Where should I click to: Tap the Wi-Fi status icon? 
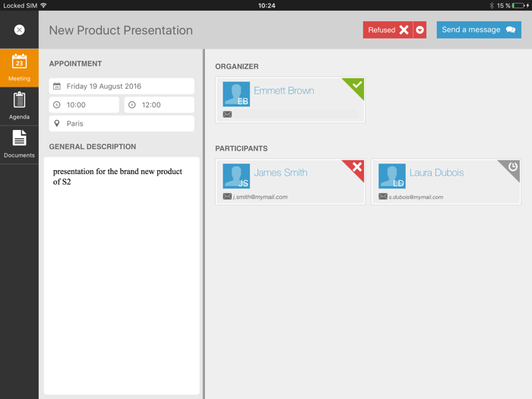43,5
